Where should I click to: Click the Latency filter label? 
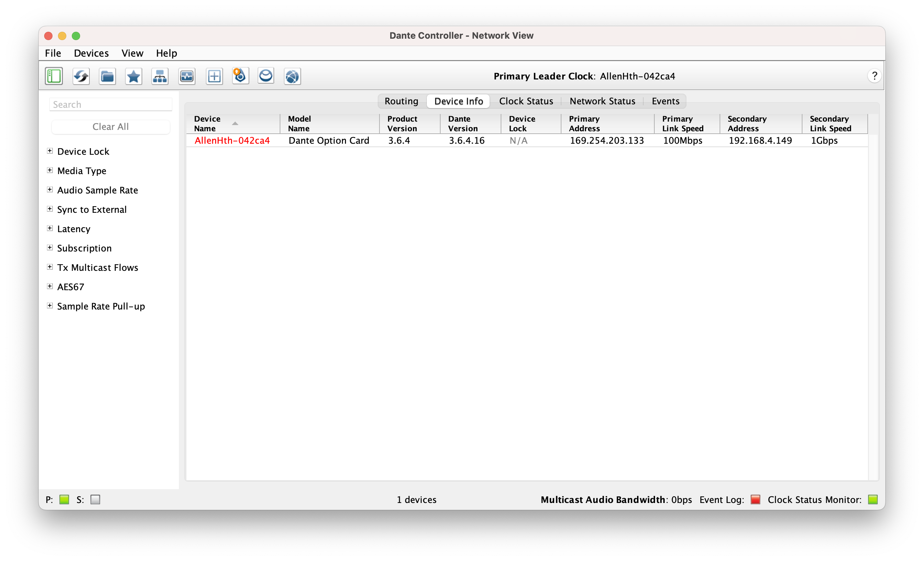point(74,229)
